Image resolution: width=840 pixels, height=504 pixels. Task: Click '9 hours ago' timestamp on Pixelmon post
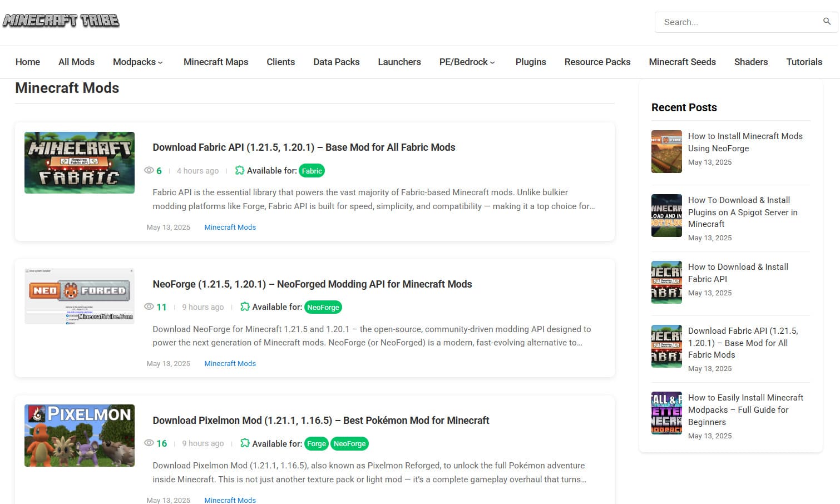coord(202,443)
